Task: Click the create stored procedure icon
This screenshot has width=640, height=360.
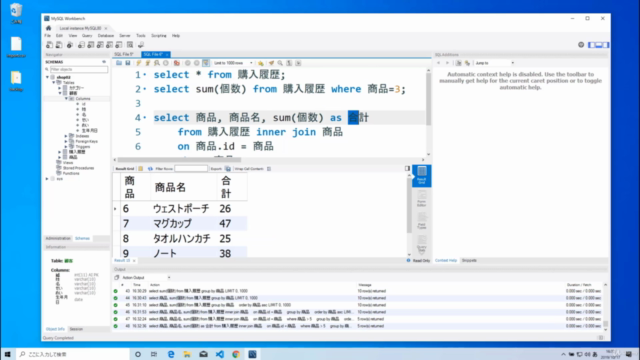Action: click(x=109, y=45)
